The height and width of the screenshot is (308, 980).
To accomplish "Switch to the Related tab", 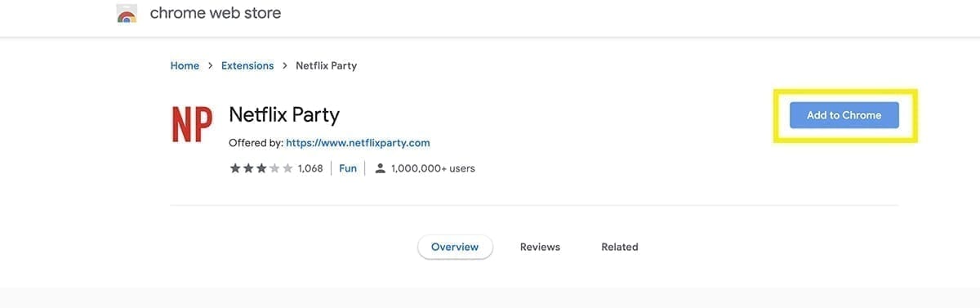I will click(x=620, y=247).
